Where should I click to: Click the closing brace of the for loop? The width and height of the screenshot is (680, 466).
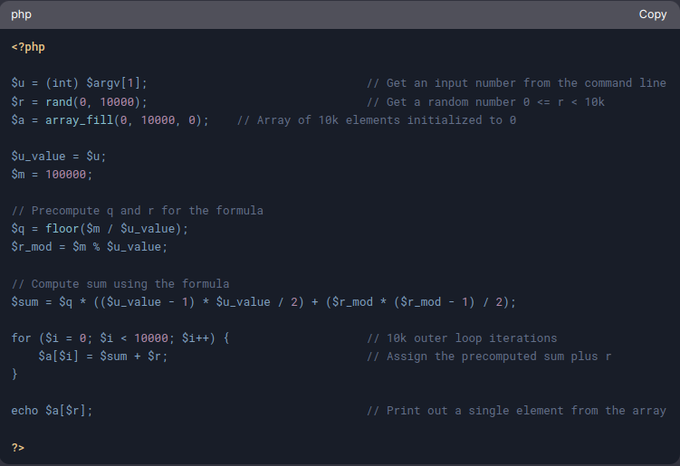tap(15, 374)
